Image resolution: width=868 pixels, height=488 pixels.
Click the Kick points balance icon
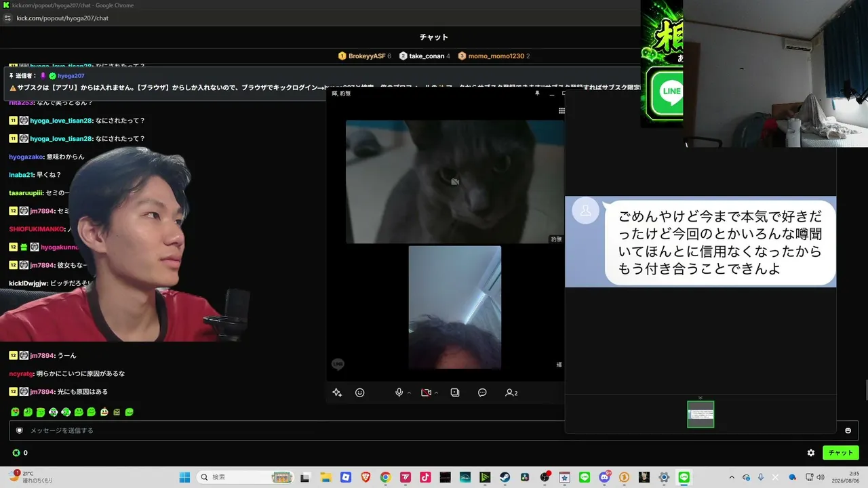click(16, 453)
